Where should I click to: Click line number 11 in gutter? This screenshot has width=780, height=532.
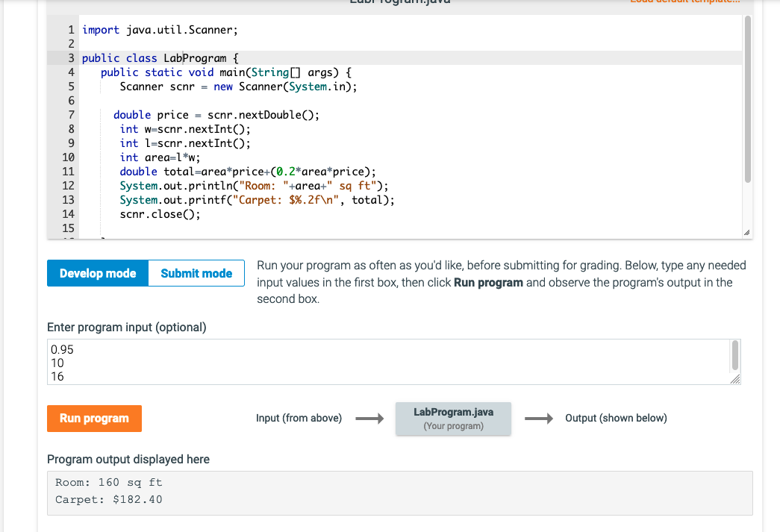pyautogui.click(x=68, y=172)
